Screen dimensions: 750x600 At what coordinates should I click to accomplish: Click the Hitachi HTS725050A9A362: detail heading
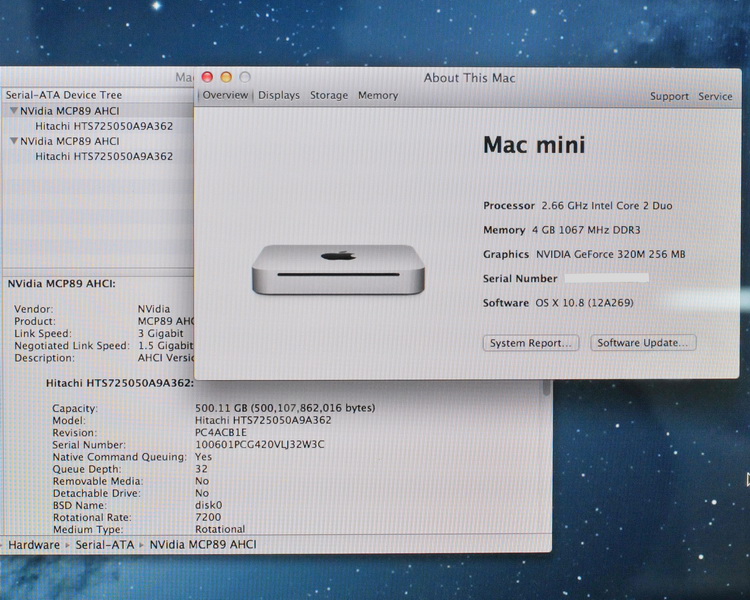point(120,383)
